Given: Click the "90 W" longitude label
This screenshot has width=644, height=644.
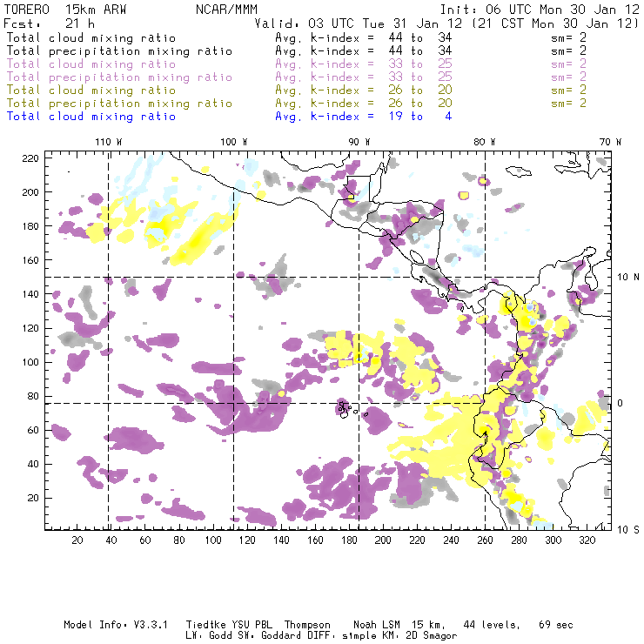Looking at the screenshot, I should [359, 142].
